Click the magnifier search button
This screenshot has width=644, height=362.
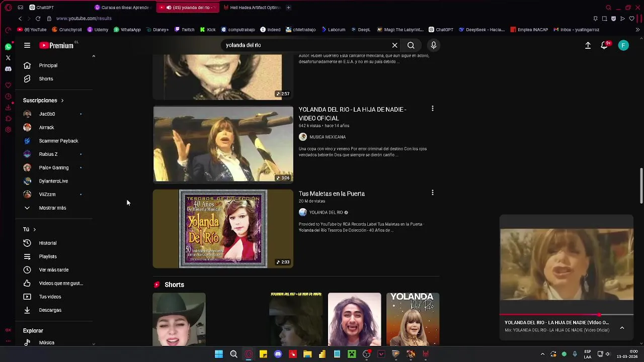coord(411,45)
